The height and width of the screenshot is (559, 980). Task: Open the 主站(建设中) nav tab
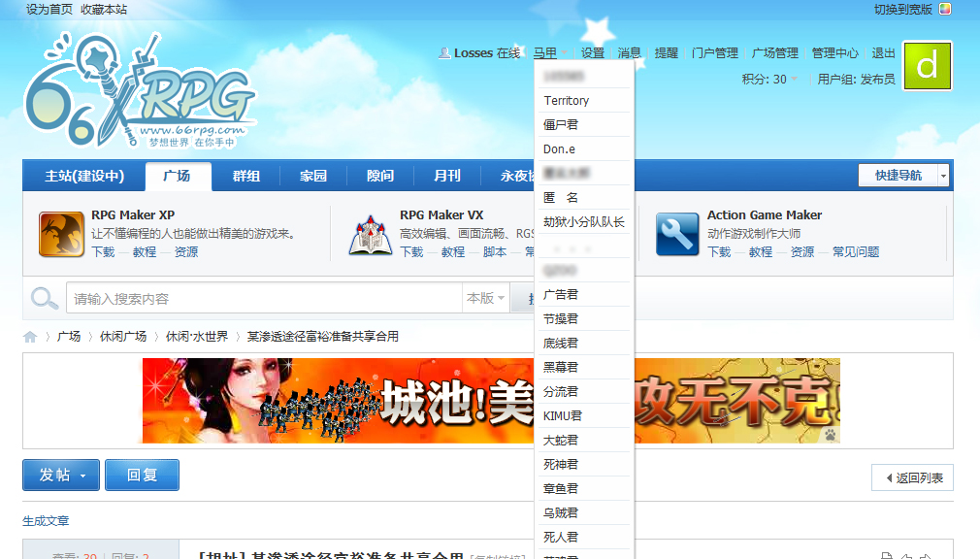tap(84, 176)
